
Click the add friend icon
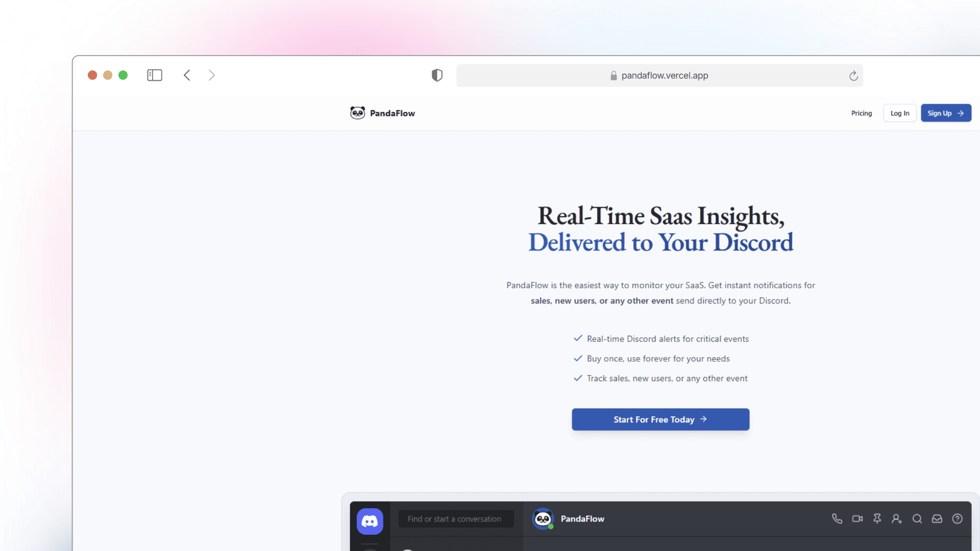[x=897, y=519]
